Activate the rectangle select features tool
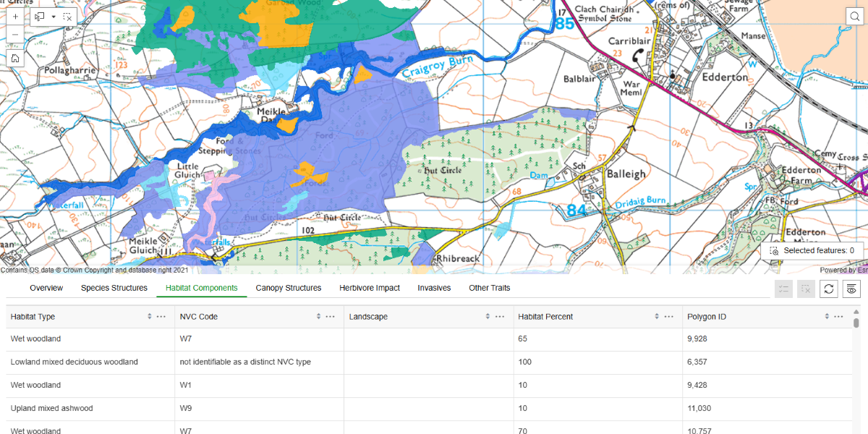This screenshot has width=868, height=434. [x=40, y=16]
